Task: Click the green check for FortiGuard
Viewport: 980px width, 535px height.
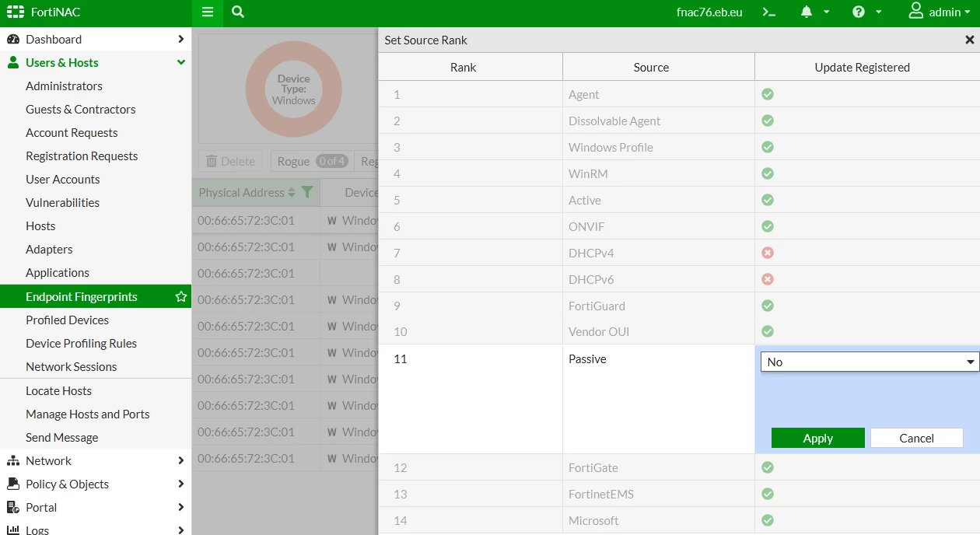Action: 768,306
